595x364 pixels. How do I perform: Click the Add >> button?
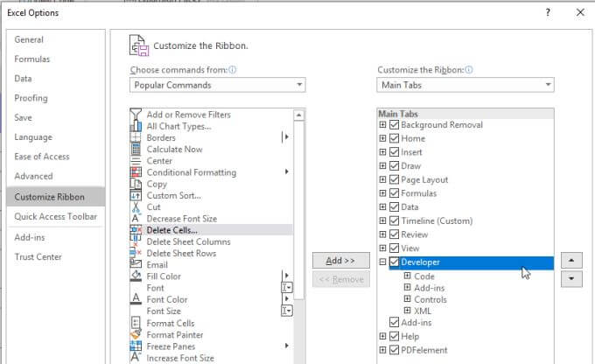[341, 261]
